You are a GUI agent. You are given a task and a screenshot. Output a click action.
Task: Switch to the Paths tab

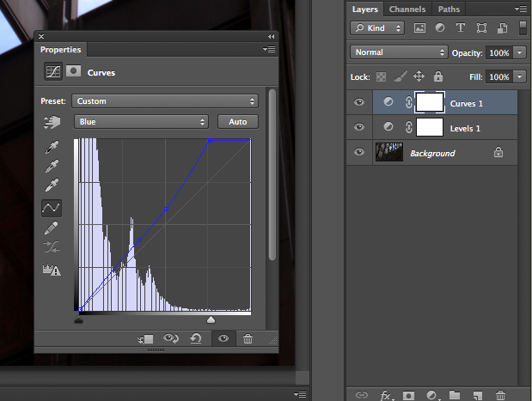click(x=449, y=9)
